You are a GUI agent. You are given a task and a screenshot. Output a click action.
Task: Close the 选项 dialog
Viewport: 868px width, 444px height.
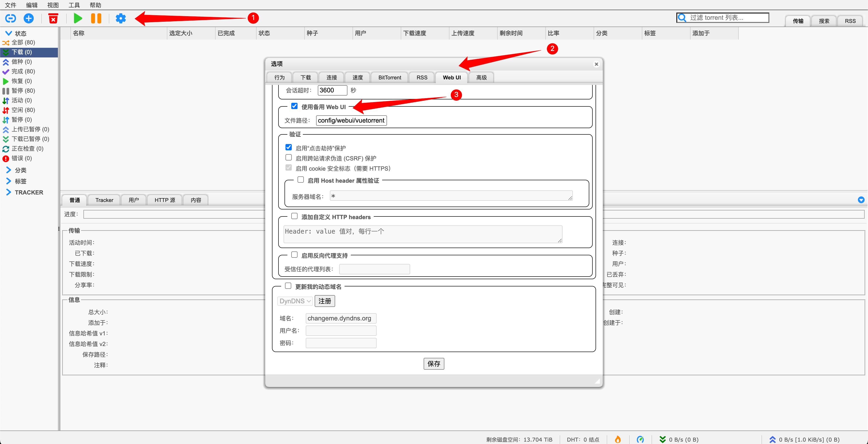596,64
